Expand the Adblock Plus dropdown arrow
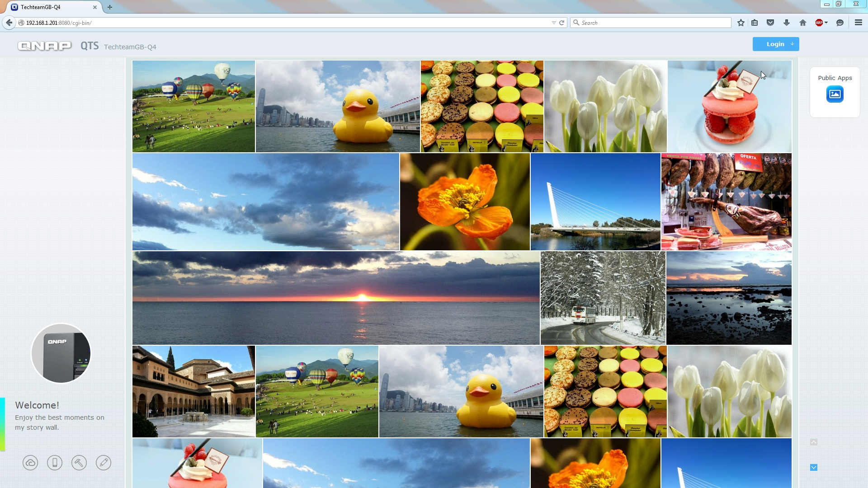This screenshot has height=488, width=868. [826, 23]
